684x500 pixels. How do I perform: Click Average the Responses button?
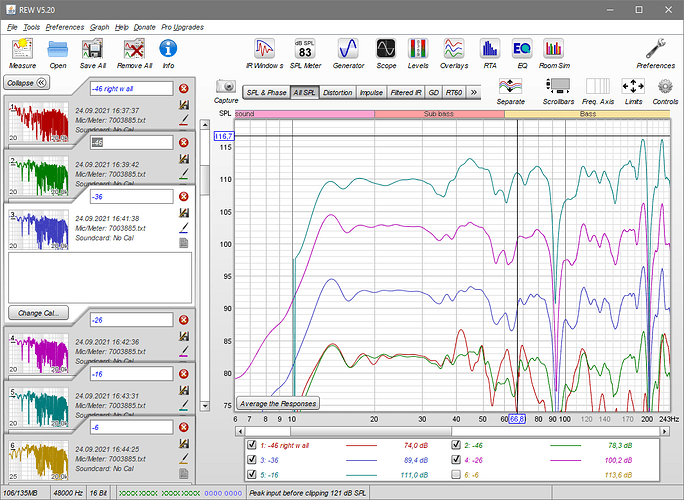(278, 403)
